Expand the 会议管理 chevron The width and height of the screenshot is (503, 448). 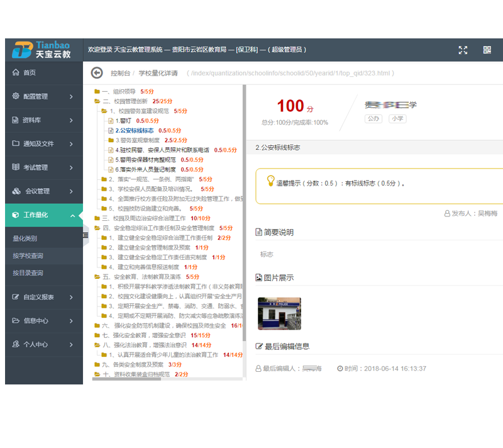tap(71, 191)
